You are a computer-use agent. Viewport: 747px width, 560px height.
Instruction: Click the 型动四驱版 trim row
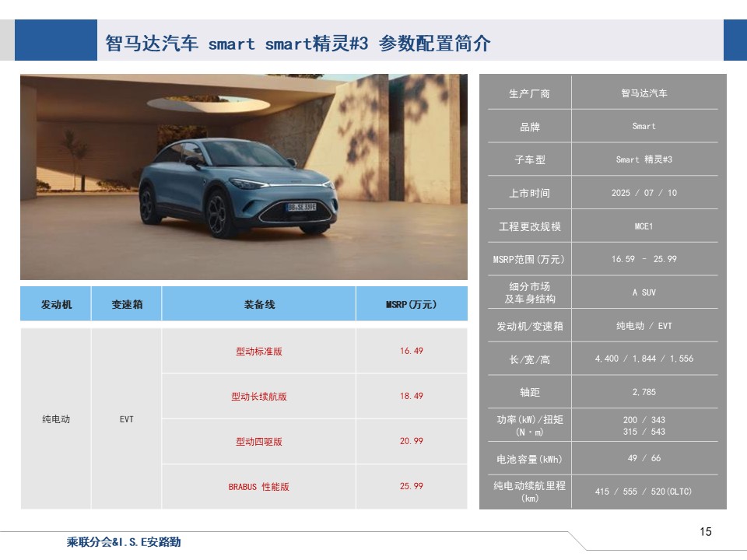[258, 442]
